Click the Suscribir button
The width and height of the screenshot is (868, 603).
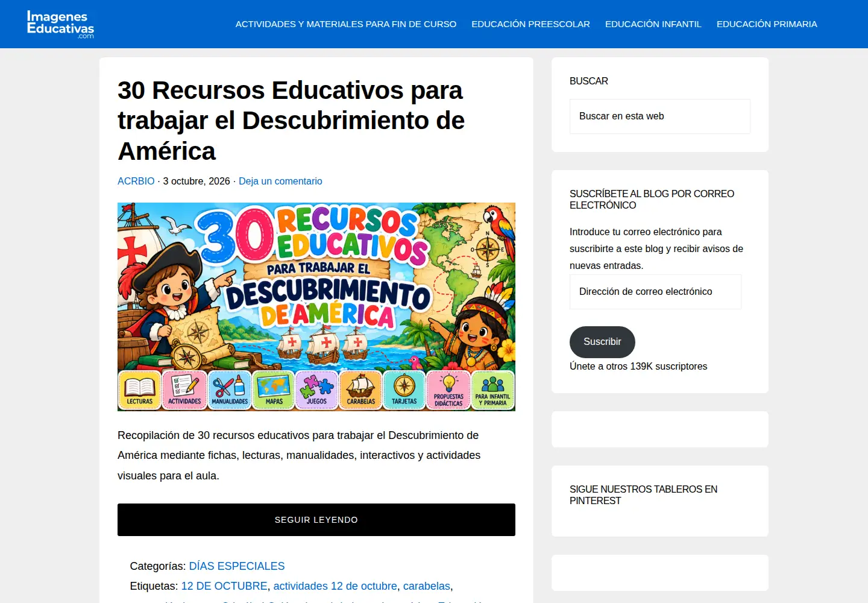pos(602,342)
